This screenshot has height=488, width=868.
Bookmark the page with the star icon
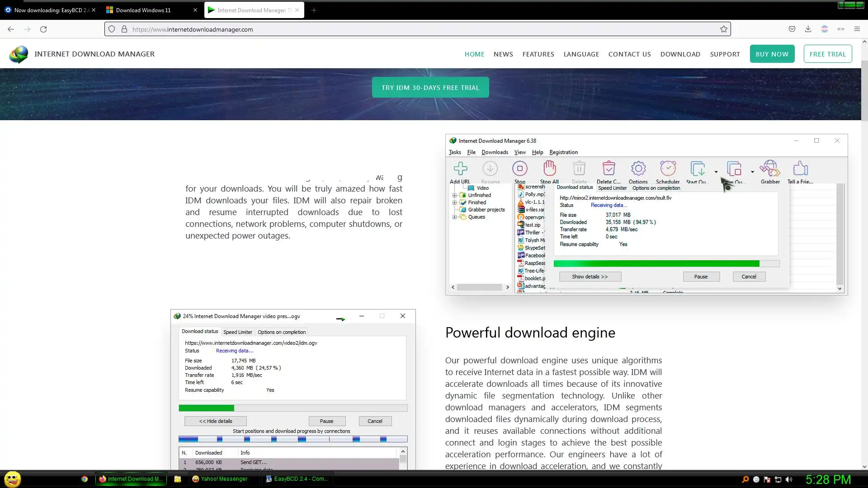(723, 29)
